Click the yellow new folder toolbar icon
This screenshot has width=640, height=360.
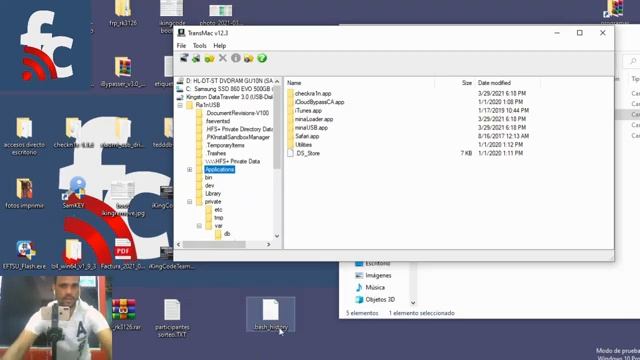(x=209, y=58)
